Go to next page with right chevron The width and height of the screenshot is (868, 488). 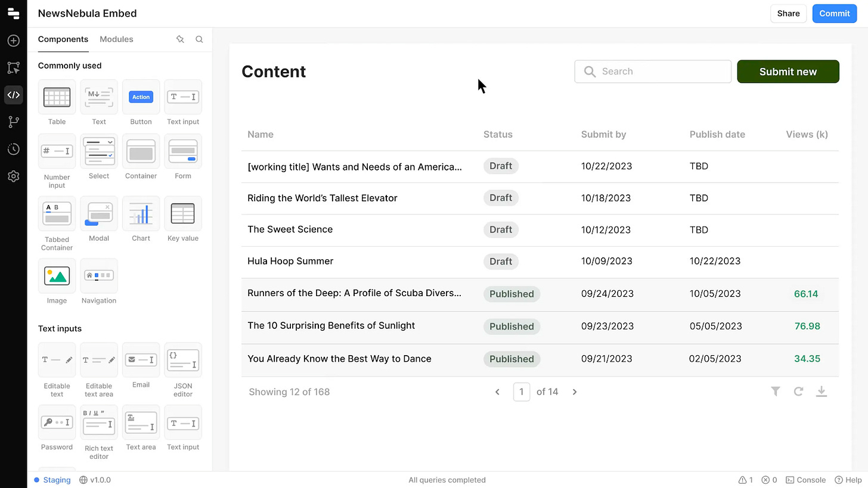point(575,392)
